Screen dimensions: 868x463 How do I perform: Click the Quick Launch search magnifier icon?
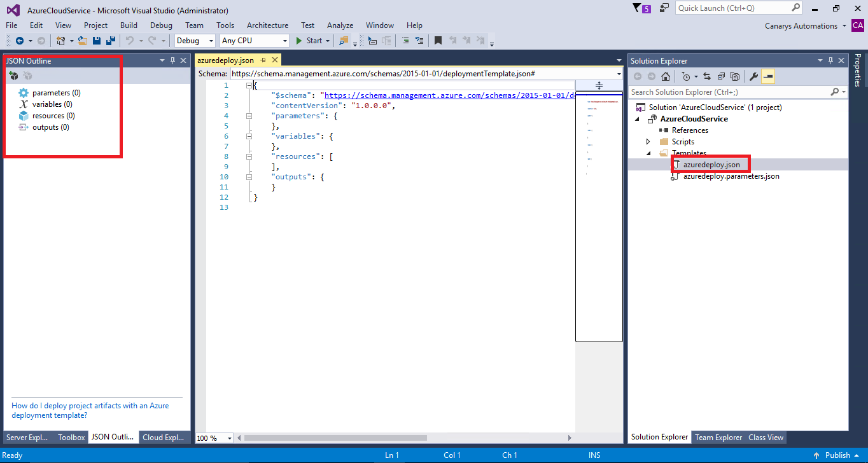click(x=795, y=8)
